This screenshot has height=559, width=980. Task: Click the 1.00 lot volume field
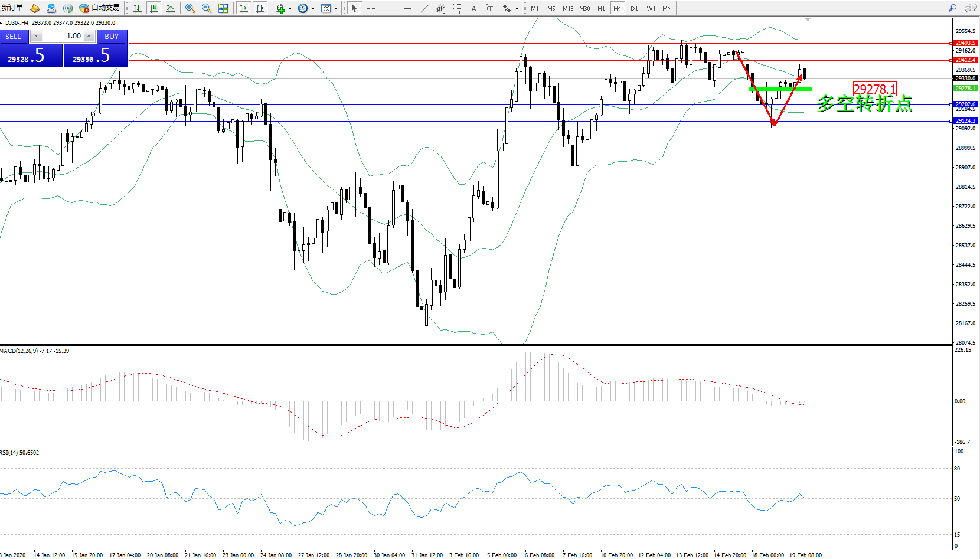click(x=66, y=36)
